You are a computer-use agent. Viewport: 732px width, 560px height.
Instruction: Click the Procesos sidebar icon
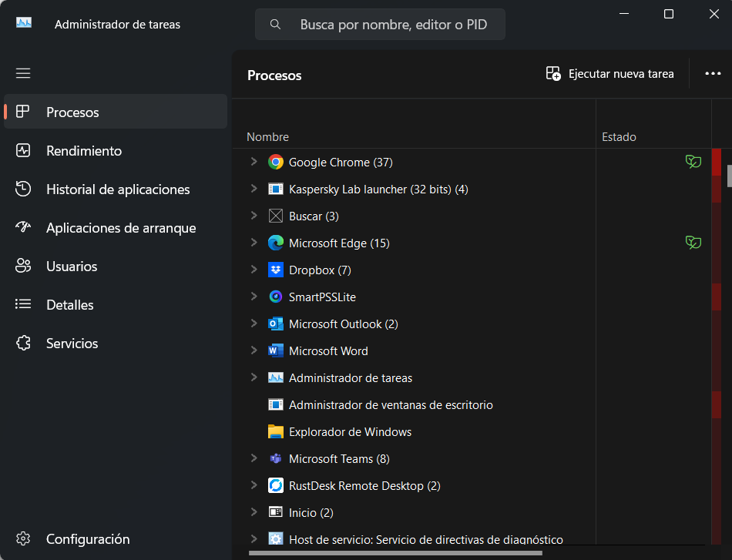point(23,112)
